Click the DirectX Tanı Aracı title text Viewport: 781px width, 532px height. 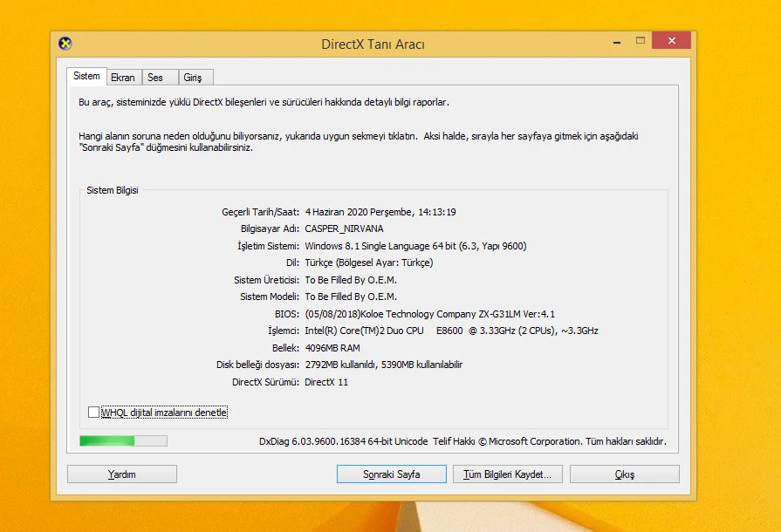pyautogui.click(x=373, y=44)
